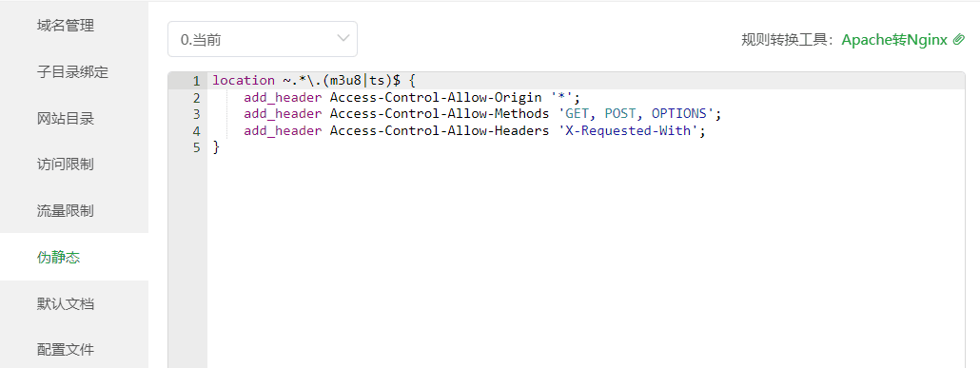Open 流量限制 settings
This screenshot has height=368, width=980.
(66, 210)
